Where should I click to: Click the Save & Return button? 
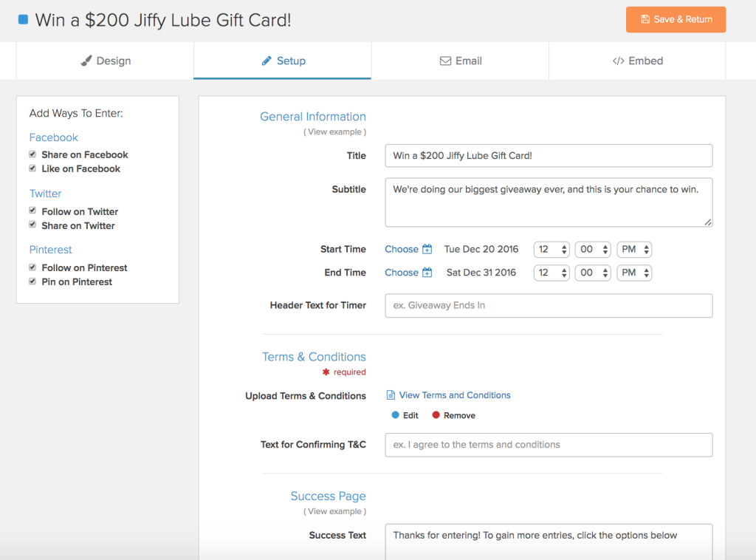pos(676,19)
